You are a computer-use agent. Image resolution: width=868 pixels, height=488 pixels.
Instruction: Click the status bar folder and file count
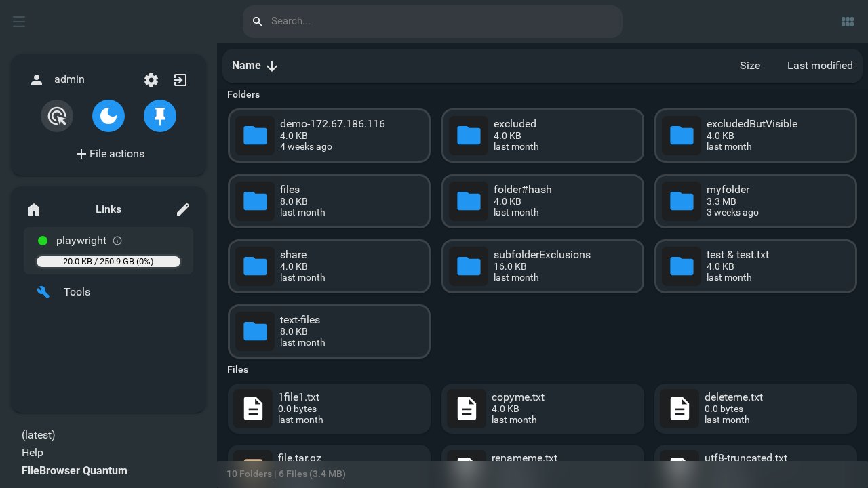[286, 474]
